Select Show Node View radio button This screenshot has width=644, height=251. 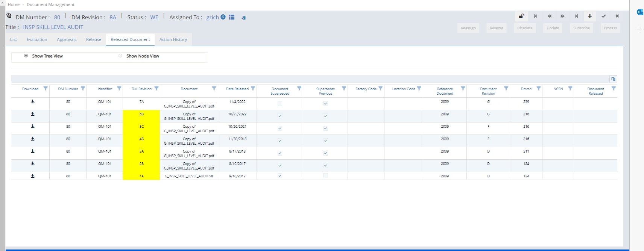pos(120,56)
